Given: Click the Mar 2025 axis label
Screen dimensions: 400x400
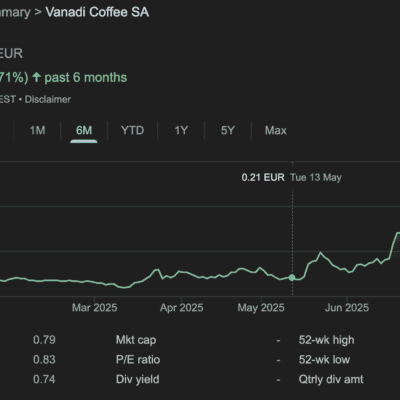Looking at the screenshot, I should click(94, 308).
